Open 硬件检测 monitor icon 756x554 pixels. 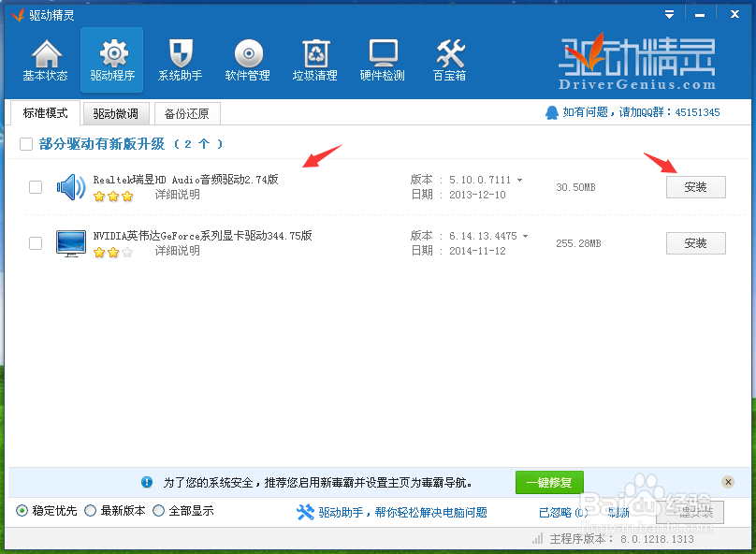[x=384, y=53]
